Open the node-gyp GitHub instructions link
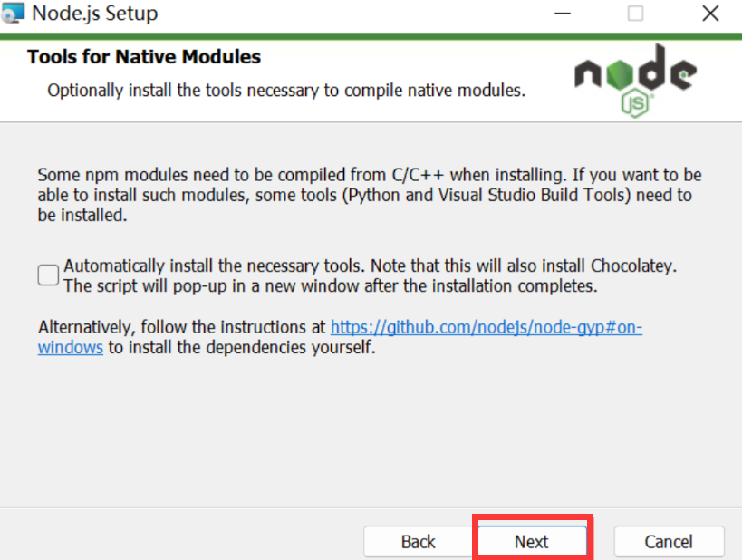This screenshot has width=742, height=560. [486, 327]
